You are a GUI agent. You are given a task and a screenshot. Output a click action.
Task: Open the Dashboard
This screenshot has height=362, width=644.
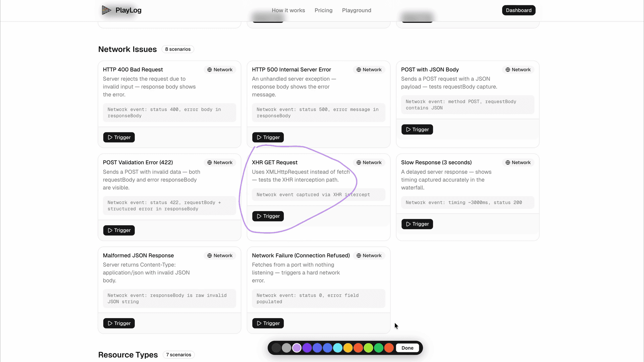(519, 10)
